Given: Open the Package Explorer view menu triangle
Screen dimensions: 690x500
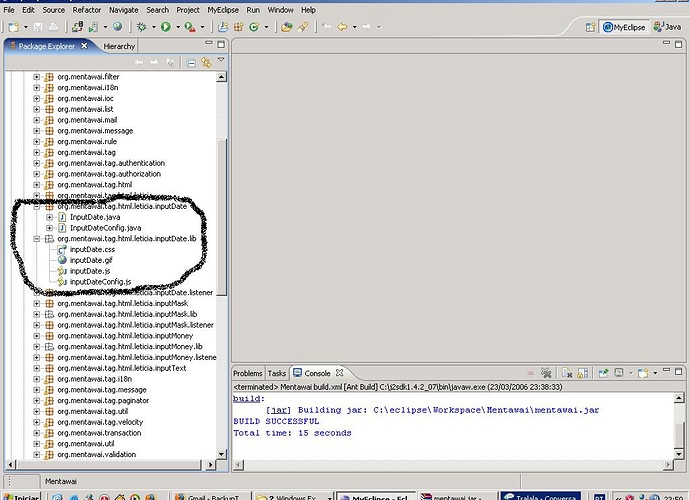Looking at the screenshot, I should point(221,59).
